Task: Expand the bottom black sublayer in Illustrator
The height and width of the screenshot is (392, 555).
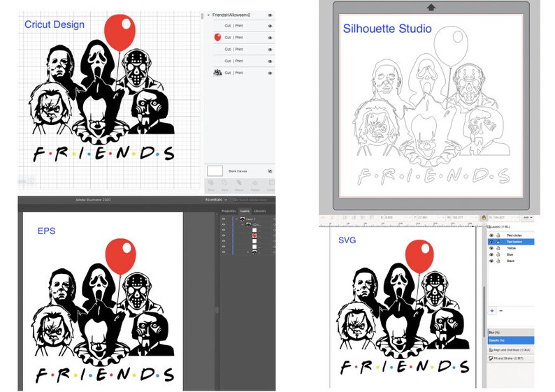Action: pos(248,252)
